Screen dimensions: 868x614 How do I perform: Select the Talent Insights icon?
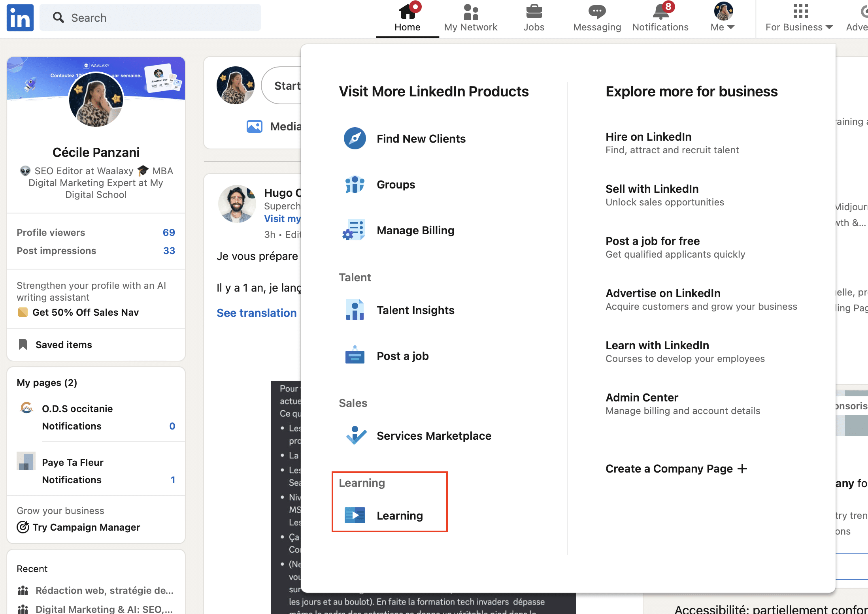tap(354, 310)
